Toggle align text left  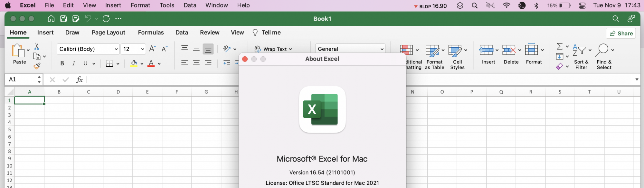coord(185,63)
